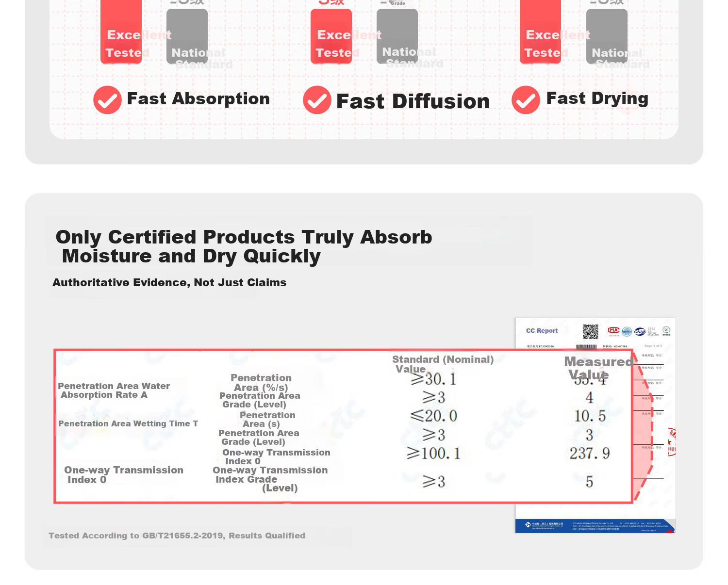This screenshot has height=585, width=728.
Task: Select the red Excellent Tested bar above Fast Drying
Action: tap(540, 32)
